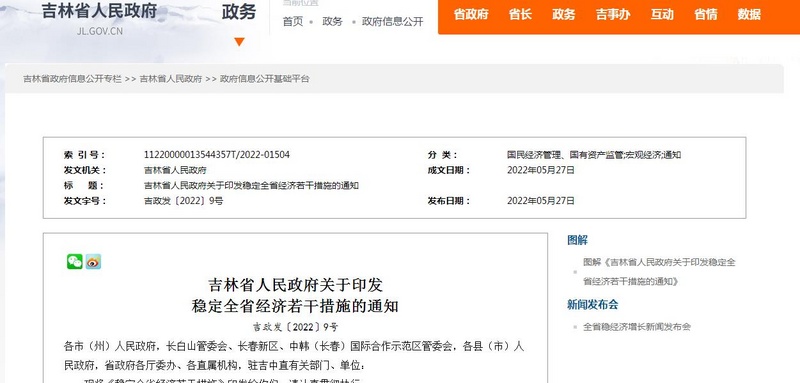
Task: Click the 标题 value in the info table
Action: (x=251, y=185)
